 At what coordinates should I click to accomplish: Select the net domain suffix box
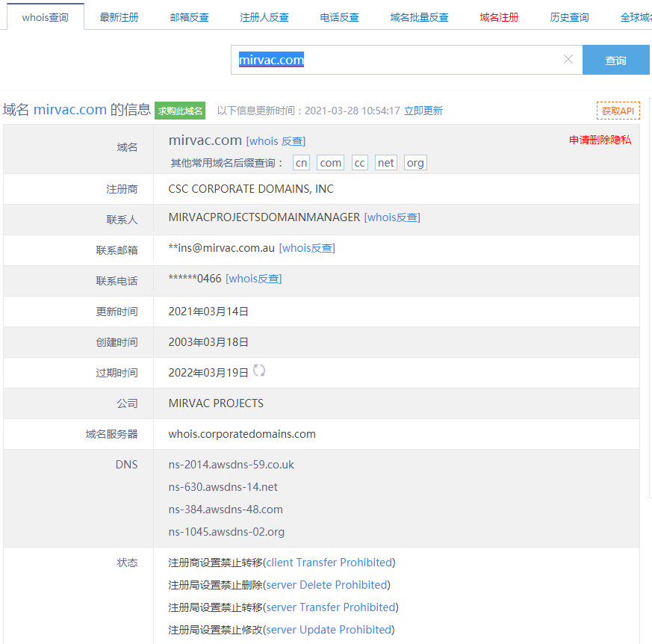coord(385,163)
